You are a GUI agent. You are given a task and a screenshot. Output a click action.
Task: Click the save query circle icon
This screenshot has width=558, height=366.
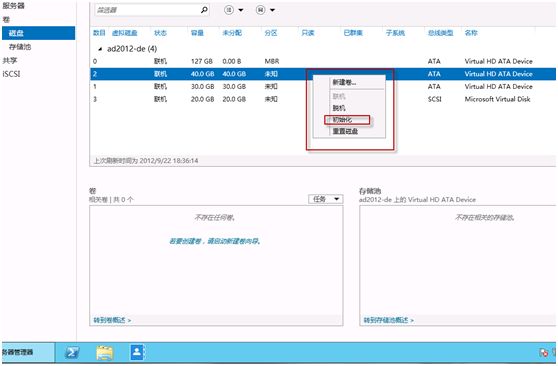(x=260, y=10)
